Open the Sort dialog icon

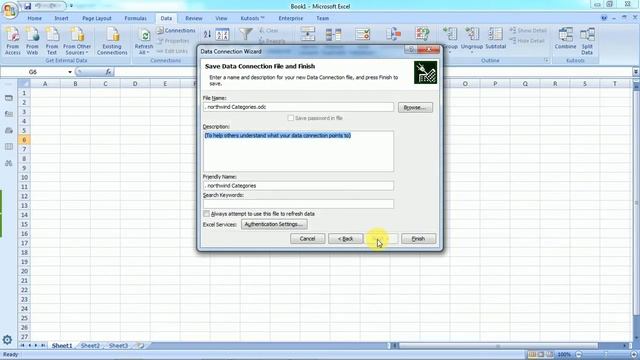click(x=222, y=35)
